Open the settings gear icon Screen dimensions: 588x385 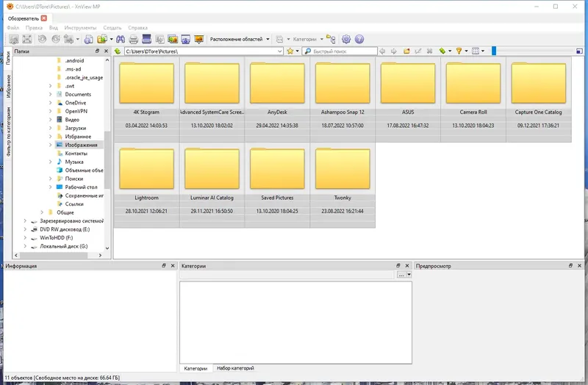pyautogui.click(x=346, y=39)
